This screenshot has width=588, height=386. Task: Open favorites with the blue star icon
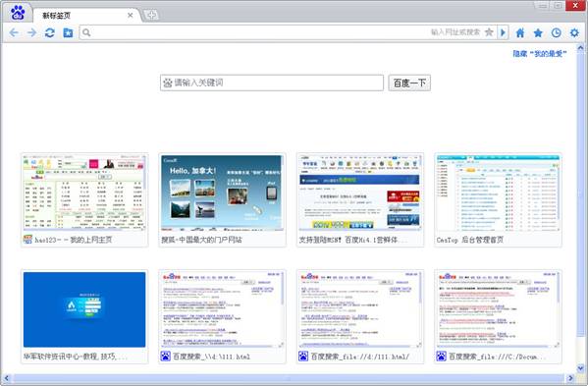538,32
